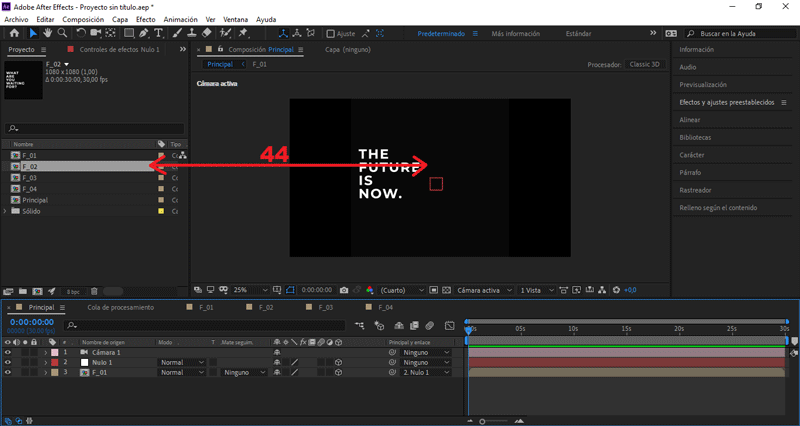Hide the Nulo 1 layer
Image resolution: width=800 pixels, height=426 pixels.
coord(8,362)
